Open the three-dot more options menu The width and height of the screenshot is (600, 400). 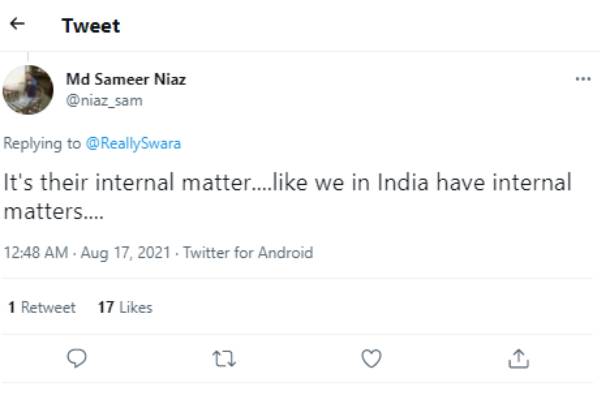click(583, 79)
